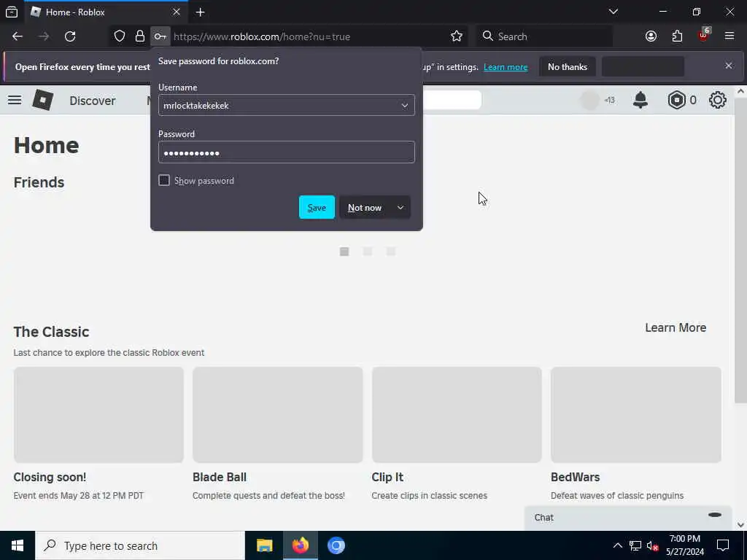Open the Roblox hamburger navigation menu
The image size is (747, 560).
coord(15,100)
